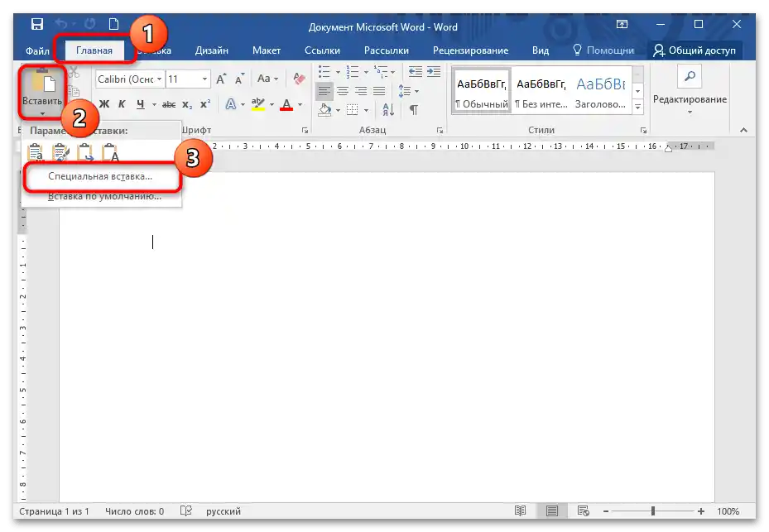Expand the styles gallery
This screenshot has height=532, width=769.
pyautogui.click(x=637, y=107)
